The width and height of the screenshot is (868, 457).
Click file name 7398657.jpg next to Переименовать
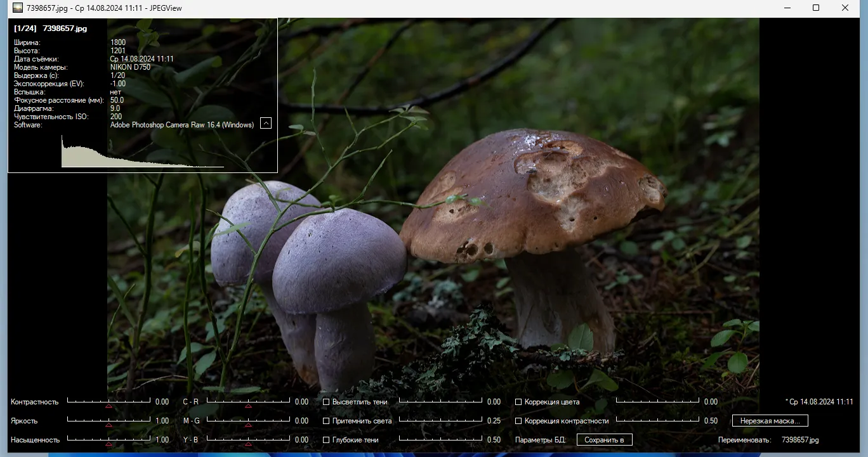(800, 440)
